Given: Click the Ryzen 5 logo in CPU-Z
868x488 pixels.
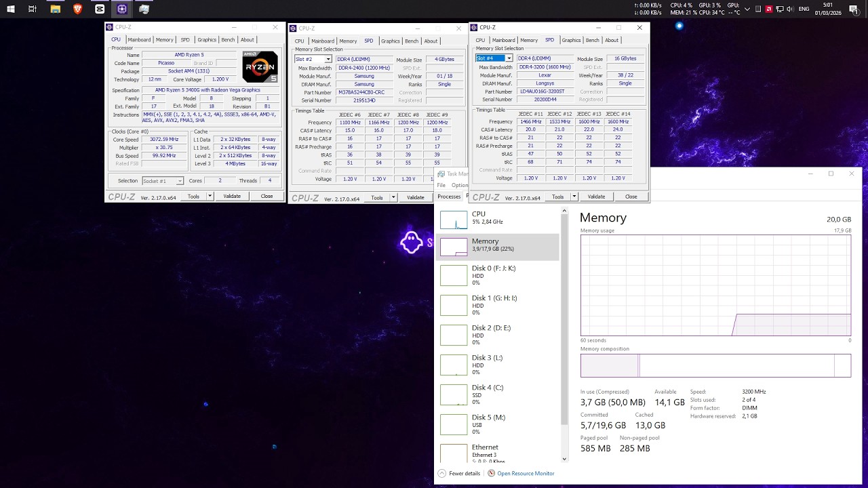Looking at the screenshot, I should coord(260,66).
